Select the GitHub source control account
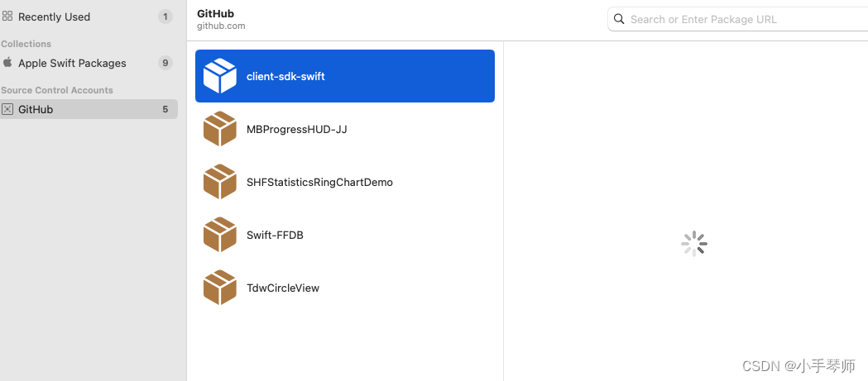 pyautogui.click(x=36, y=109)
